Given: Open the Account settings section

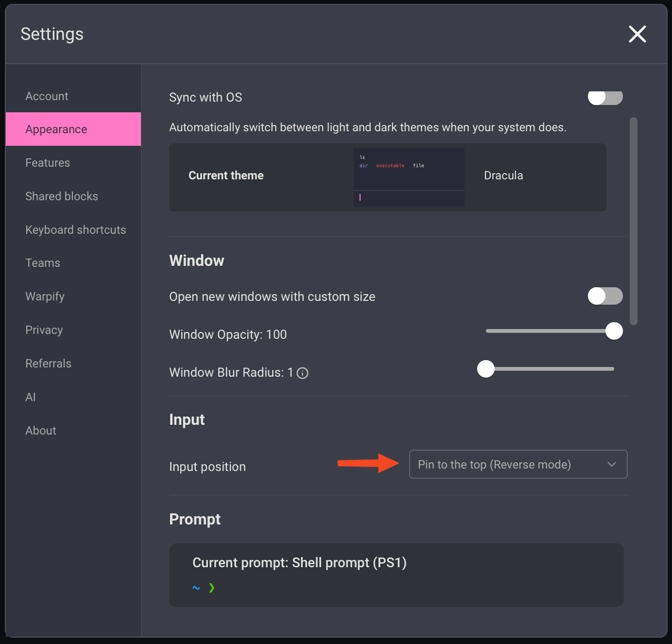Looking at the screenshot, I should pos(47,96).
